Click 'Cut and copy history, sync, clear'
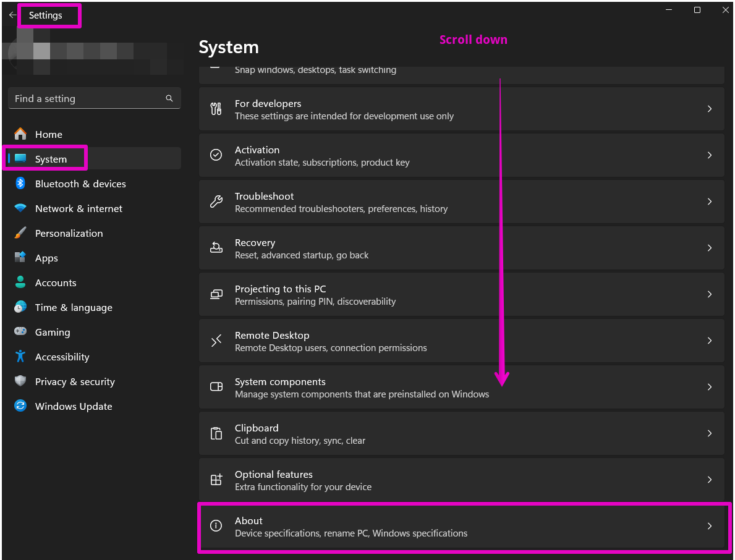This screenshot has width=735, height=560. (300, 441)
